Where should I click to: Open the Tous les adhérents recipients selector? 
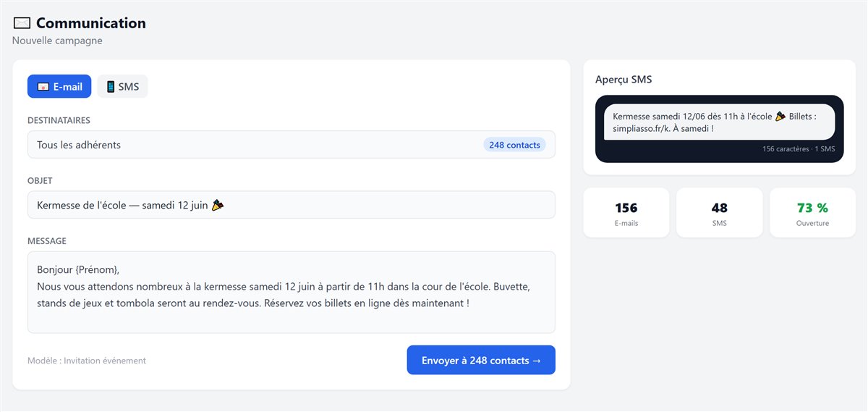[x=292, y=145]
